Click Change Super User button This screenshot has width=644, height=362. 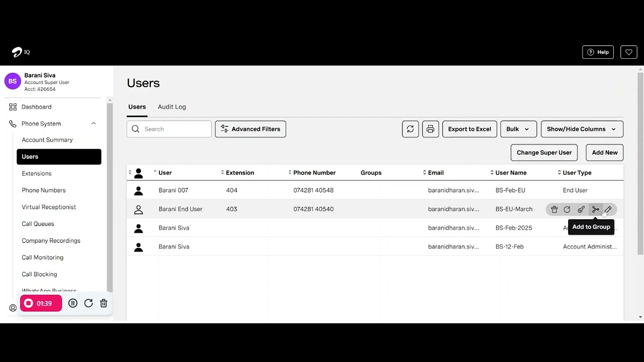[x=544, y=153]
